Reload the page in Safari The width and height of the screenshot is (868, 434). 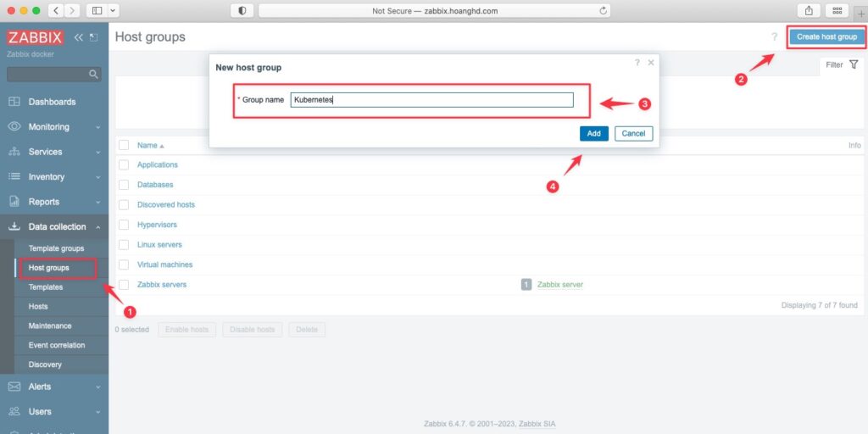coord(603,10)
